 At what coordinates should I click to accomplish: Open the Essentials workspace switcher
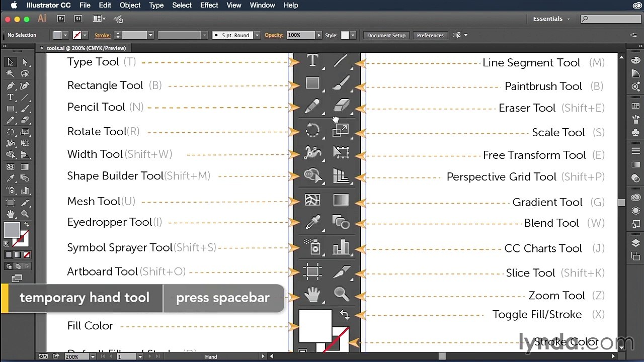click(551, 19)
